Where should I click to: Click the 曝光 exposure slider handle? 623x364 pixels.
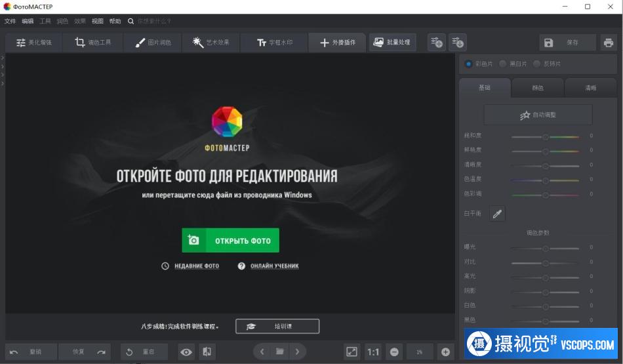(546, 249)
